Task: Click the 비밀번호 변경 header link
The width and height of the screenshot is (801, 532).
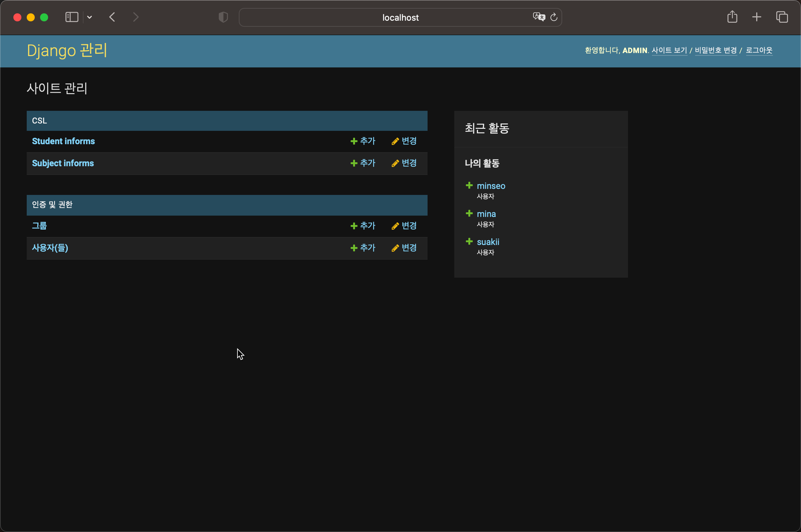Action: (x=715, y=50)
